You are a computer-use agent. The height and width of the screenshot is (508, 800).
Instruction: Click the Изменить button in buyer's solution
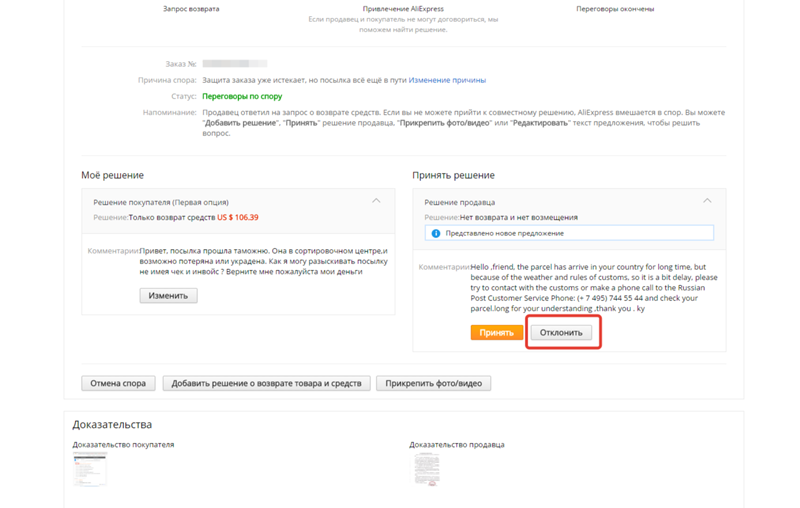[x=168, y=296]
